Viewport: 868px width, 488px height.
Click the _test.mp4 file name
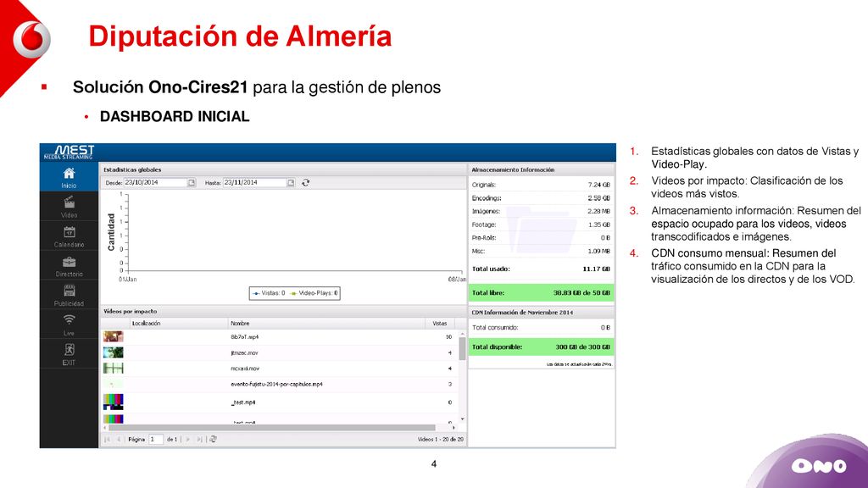click(x=243, y=402)
